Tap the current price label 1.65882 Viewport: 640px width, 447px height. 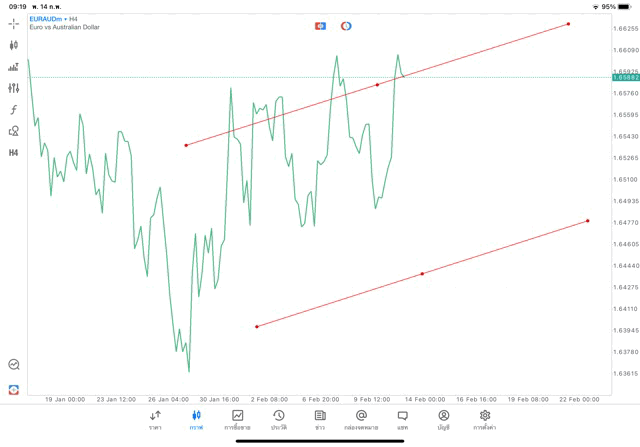625,77
